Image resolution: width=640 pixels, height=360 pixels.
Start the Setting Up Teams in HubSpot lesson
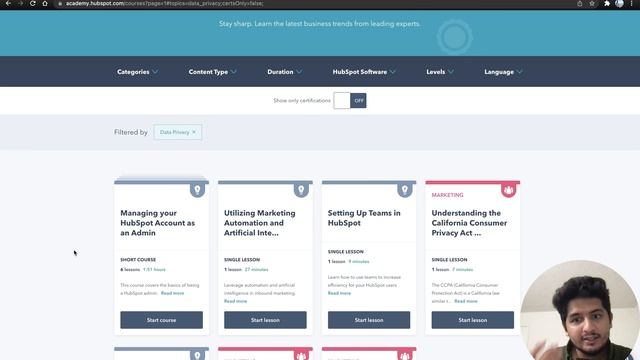coord(369,320)
